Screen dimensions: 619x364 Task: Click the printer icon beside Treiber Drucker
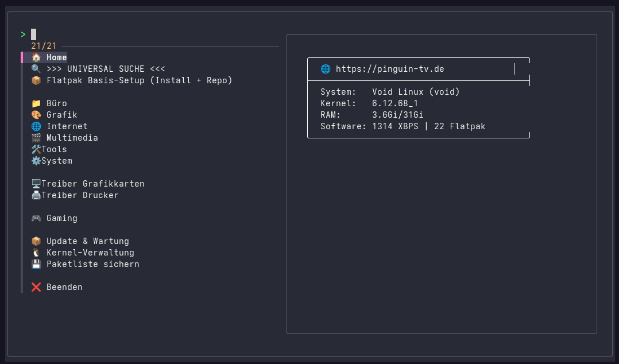(36, 195)
